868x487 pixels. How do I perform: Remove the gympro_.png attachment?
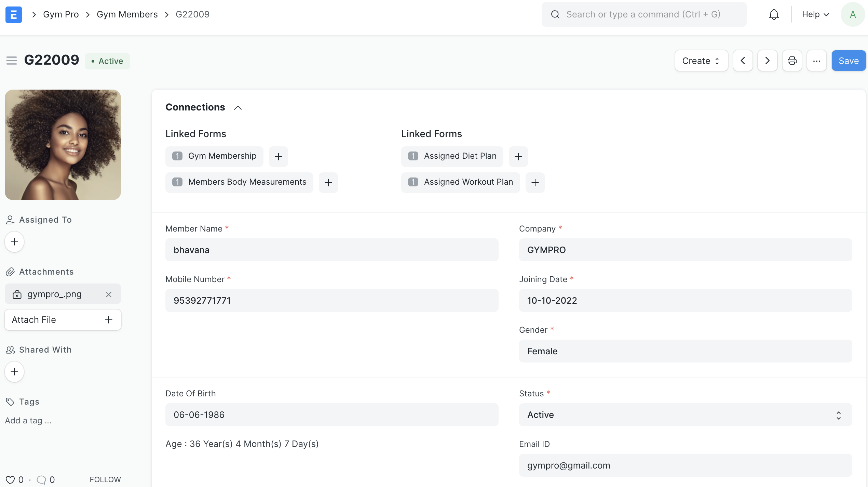point(109,294)
